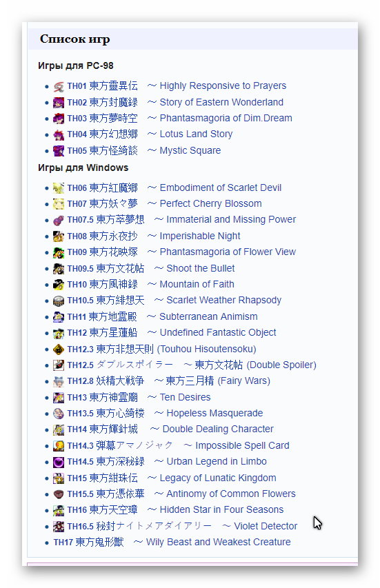The height and width of the screenshot is (588, 380).
Task: Click the icon beside TH06
Action: pos(59,188)
